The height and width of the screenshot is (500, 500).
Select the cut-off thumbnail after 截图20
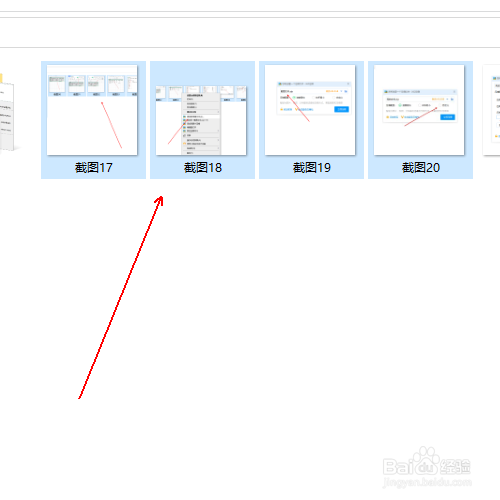pyautogui.click(x=492, y=110)
